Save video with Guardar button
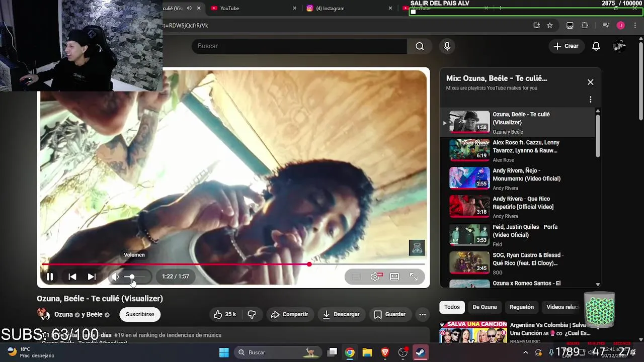Viewport: 644px width, 362px height. tap(390, 314)
